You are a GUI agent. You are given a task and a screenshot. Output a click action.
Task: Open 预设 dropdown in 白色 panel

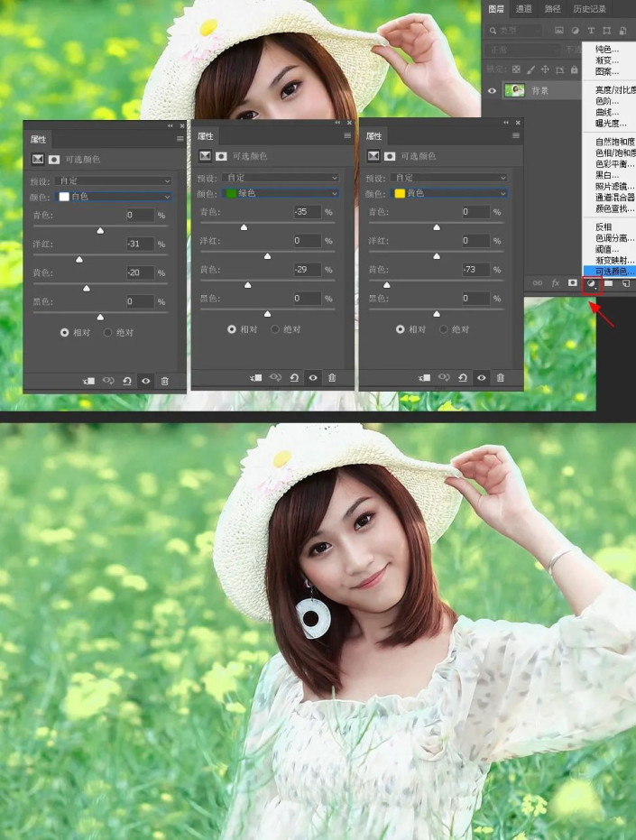point(113,181)
